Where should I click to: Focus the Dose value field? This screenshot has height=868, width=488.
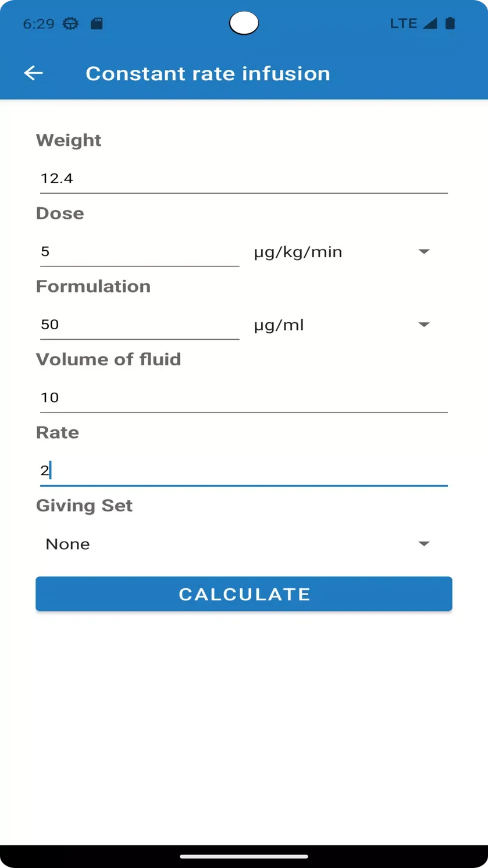[140, 252]
